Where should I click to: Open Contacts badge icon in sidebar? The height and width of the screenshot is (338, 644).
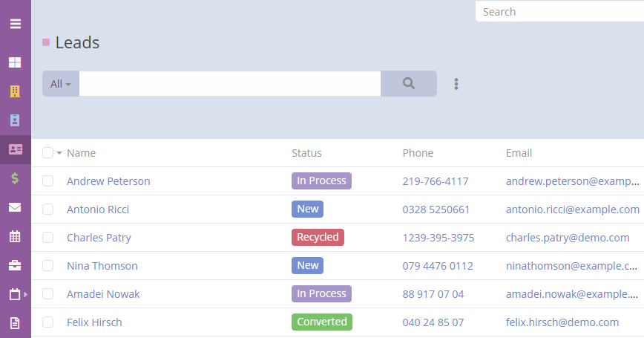pos(15,120)
